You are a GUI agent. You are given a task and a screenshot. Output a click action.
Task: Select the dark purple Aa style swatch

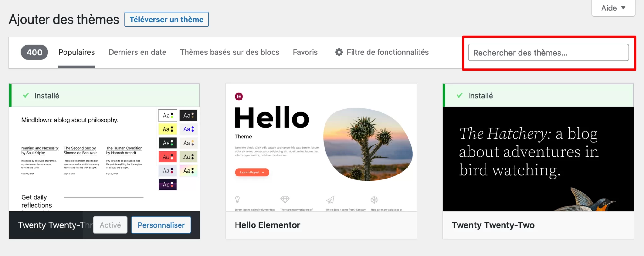click(168, 185)
